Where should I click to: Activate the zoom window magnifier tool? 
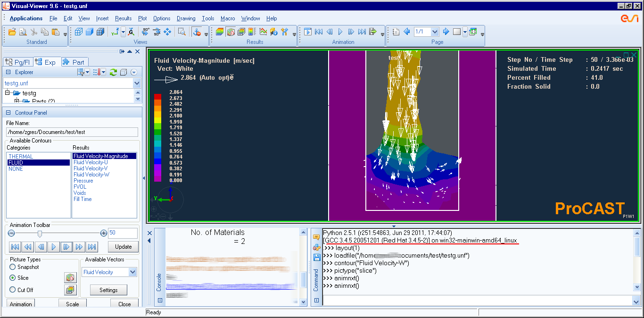point(182,32)
